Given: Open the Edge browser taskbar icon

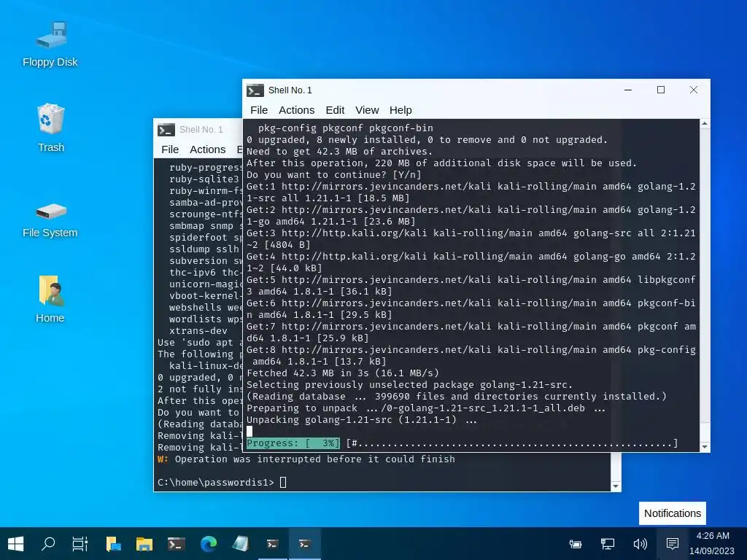Looking at the screenshot, I should 208,544.
